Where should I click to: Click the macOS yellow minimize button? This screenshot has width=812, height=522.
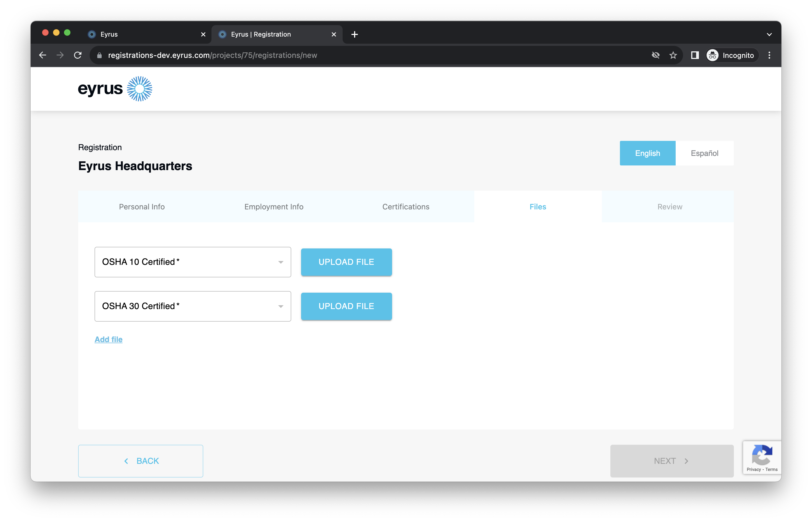[56, 32]
